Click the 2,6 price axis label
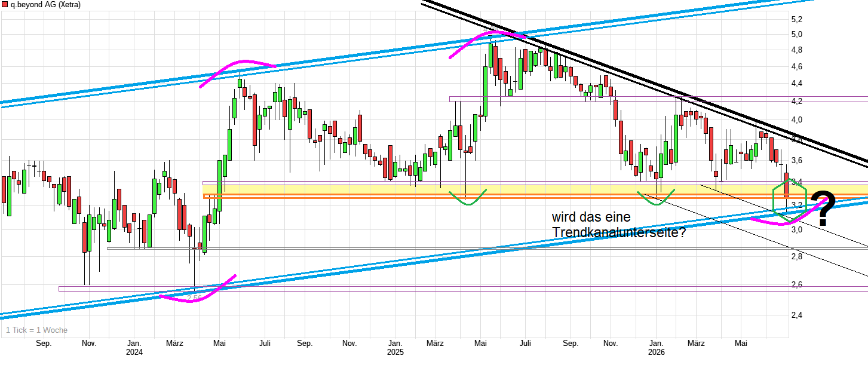This screenshot has height=371, width=868. click(796, 284)
